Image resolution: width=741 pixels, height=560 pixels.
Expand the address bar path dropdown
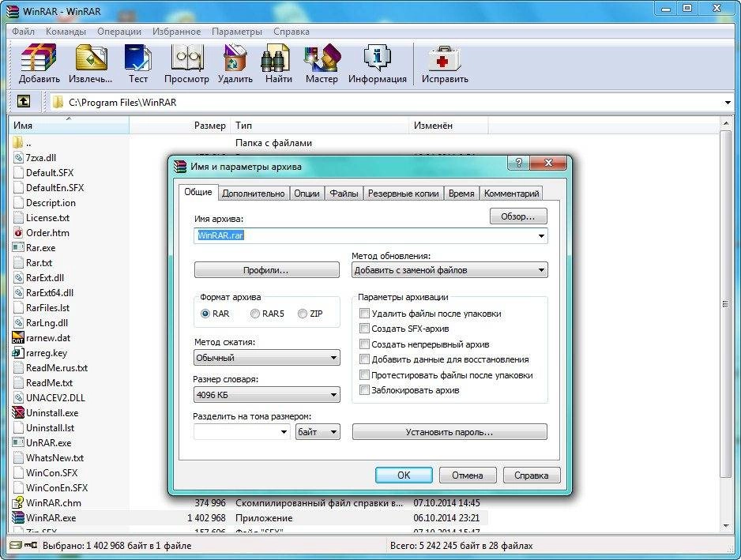(x=728, y=103)
